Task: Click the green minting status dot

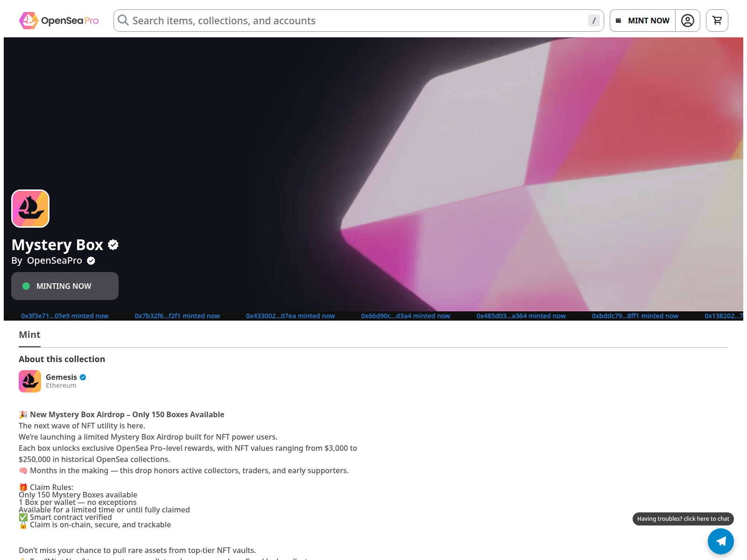Action: point(26,286)
